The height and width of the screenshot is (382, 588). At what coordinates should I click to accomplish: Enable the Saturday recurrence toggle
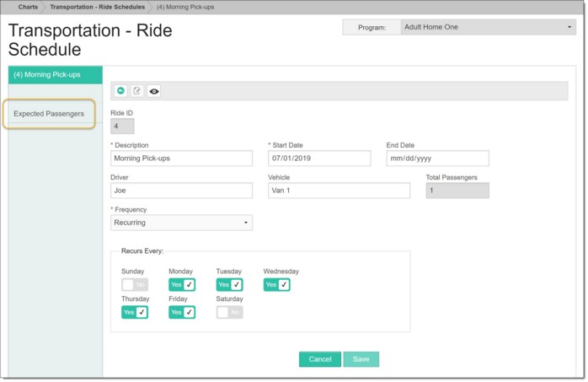(x=229, y=312)
